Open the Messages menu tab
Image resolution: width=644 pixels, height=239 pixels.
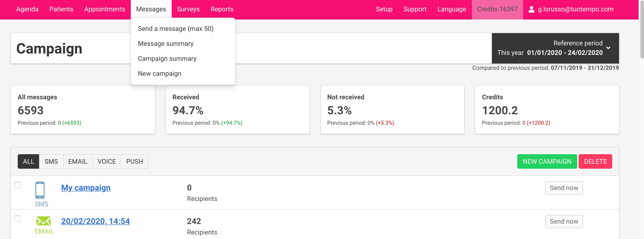(x=151, y=9)
